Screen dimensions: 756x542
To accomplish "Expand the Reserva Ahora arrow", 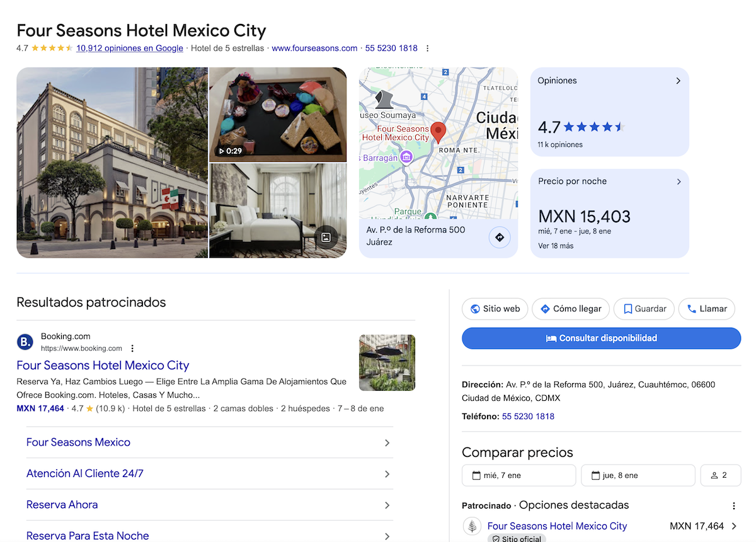I will (387, 505).
